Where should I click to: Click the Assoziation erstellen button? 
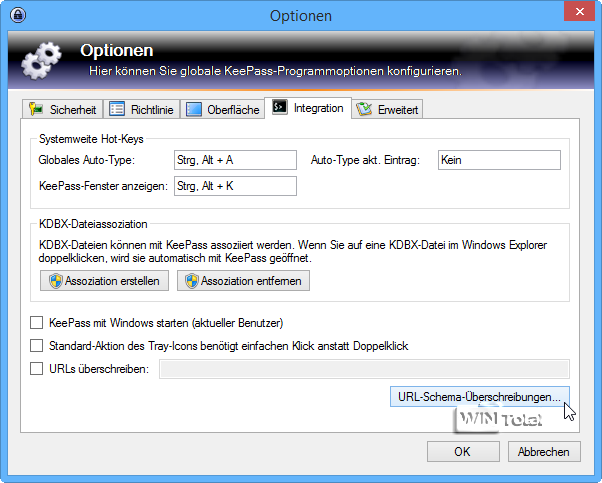(x=104, y=281)
